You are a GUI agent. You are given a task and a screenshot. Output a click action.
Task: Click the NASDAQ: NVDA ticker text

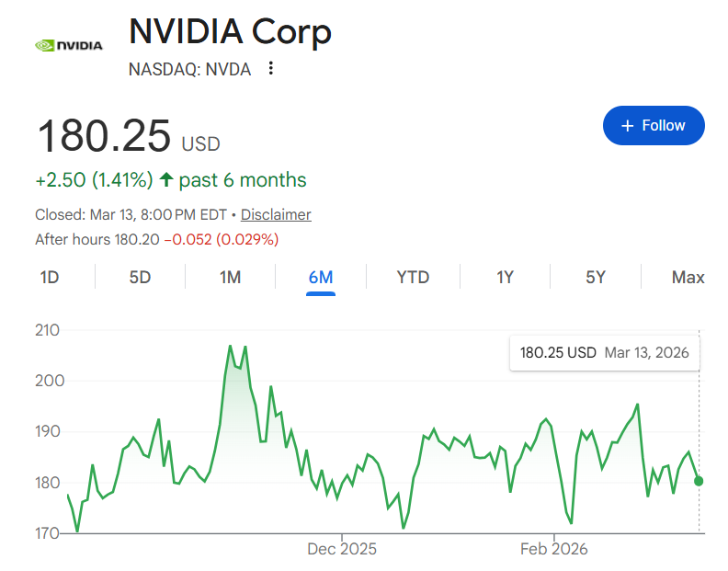189,69
